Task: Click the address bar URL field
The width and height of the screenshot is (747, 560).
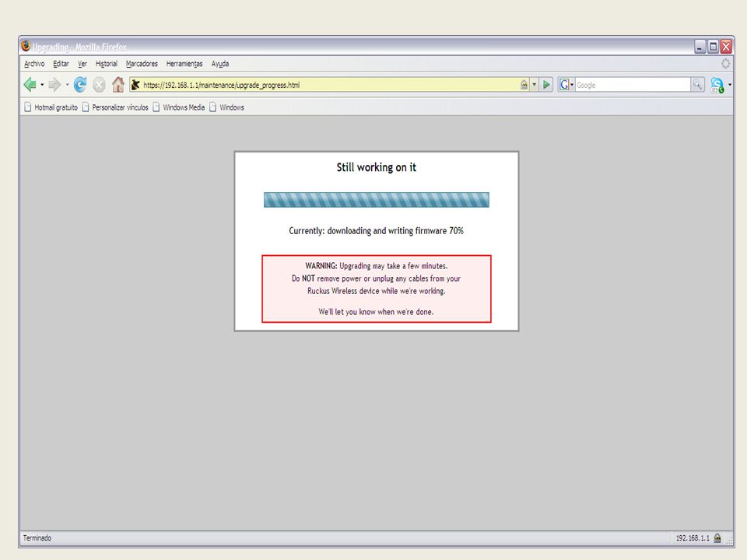Action: [328, 85]
